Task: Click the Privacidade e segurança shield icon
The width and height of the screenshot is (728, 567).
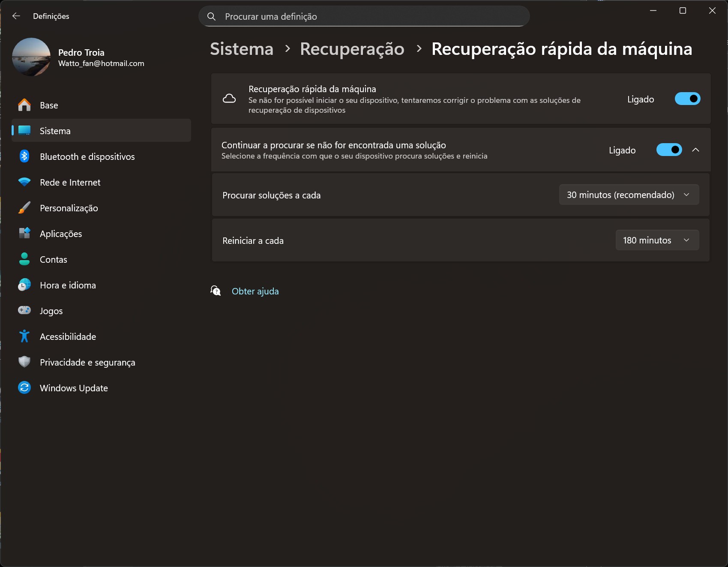Action: 24,362
